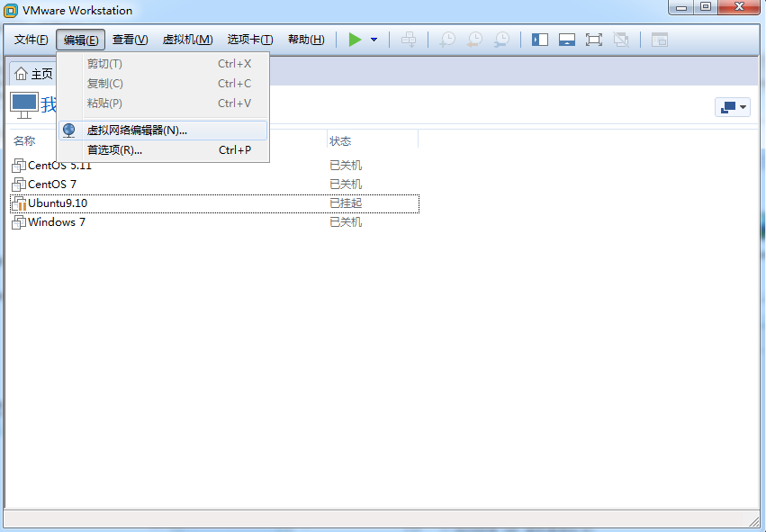766x532 pixels.
Task: Open the 查看(V) menu
Action: point(130,40)
